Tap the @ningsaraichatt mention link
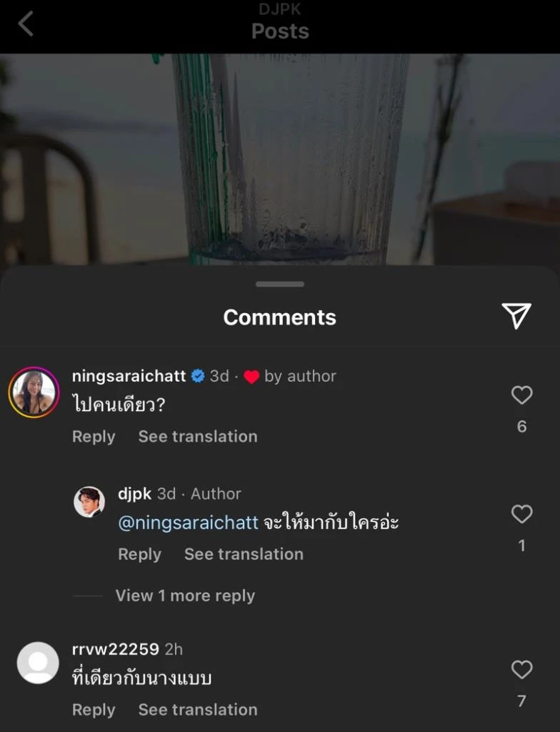The width and height of the screenshot is (560, 732). click(188, 523)
